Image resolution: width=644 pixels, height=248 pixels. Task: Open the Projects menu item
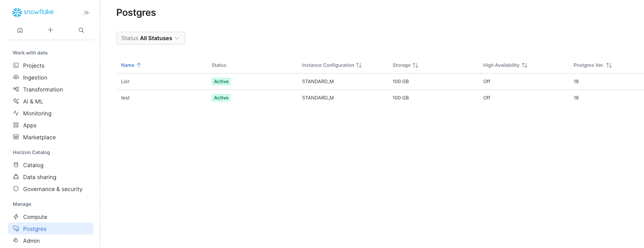(x=51, y=66)
